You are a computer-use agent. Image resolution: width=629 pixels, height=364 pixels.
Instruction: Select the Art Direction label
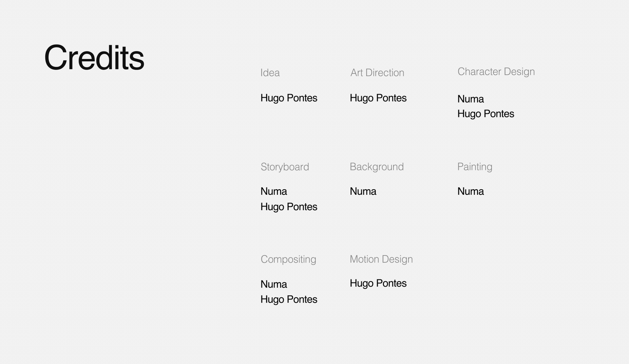[x=377, y=73]
